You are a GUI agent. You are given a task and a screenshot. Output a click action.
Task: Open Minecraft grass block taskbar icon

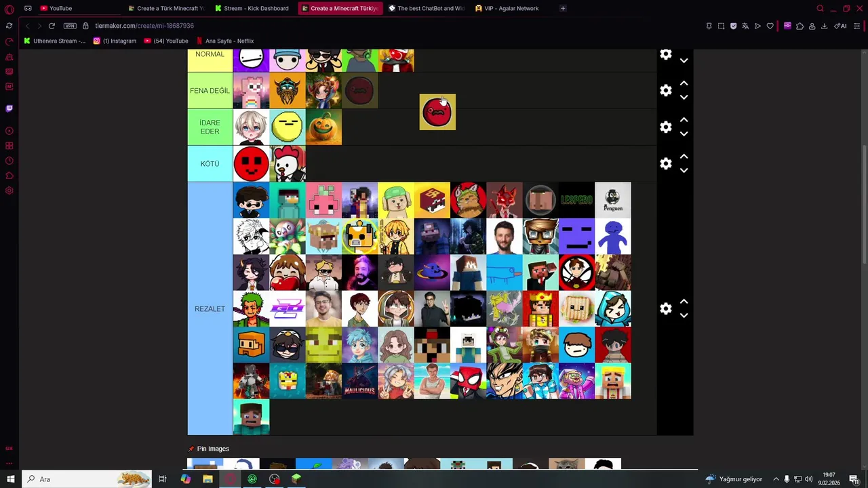pos(296,479)
